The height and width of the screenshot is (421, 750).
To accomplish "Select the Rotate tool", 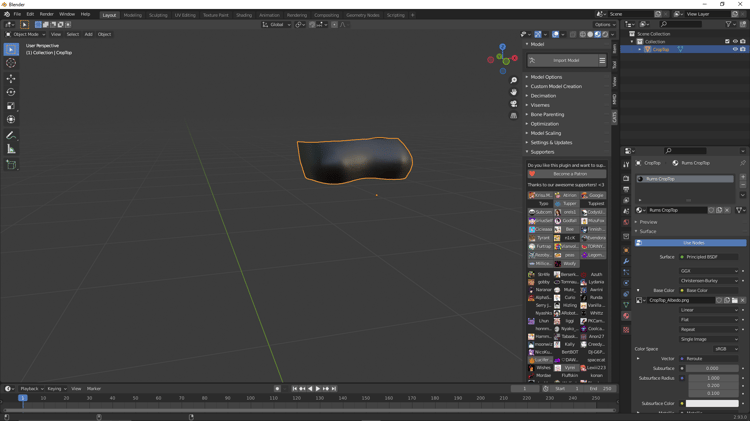I will coord(11,92).
